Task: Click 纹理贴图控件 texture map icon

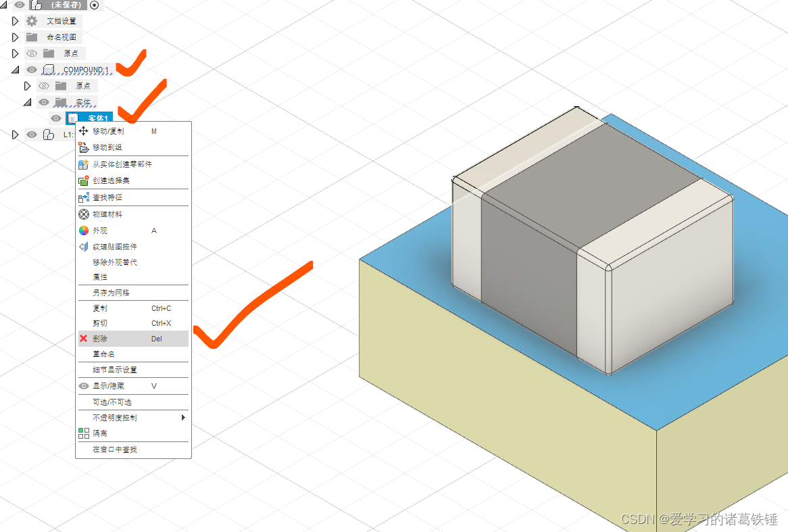Action: 84,247
